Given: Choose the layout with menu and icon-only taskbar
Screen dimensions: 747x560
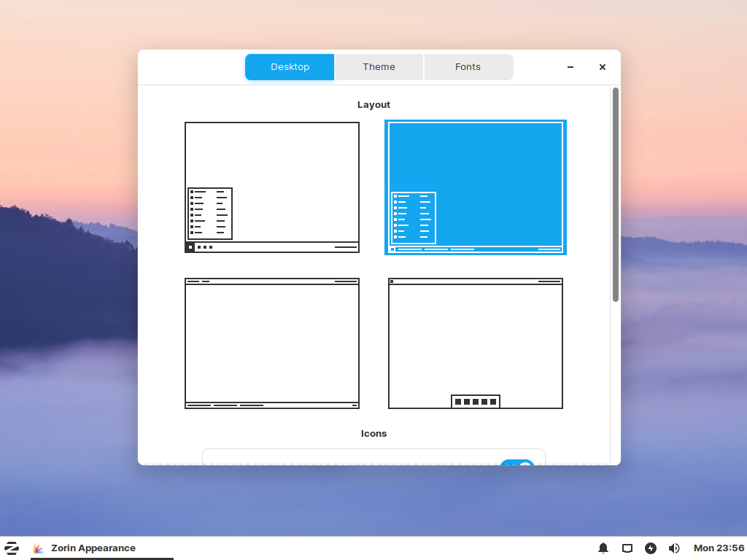Looking at the screenshot, I should pyautogui.click(x=272, y=187).
